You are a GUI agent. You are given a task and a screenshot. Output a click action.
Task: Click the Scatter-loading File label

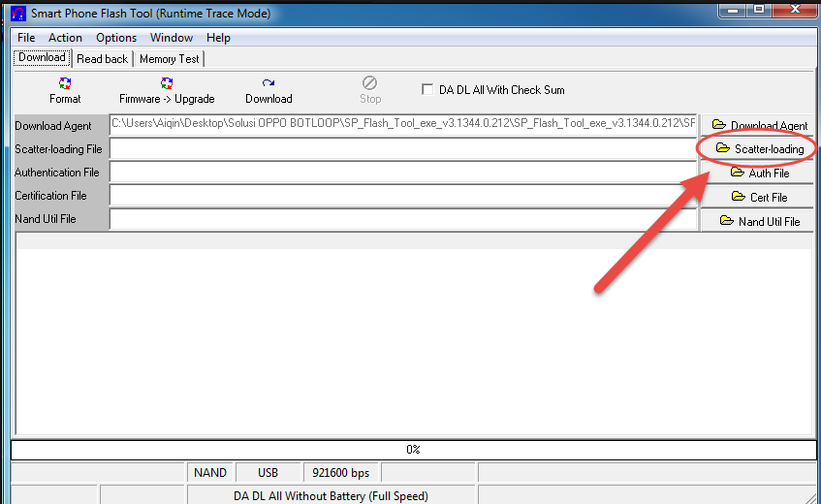[58, 149]
